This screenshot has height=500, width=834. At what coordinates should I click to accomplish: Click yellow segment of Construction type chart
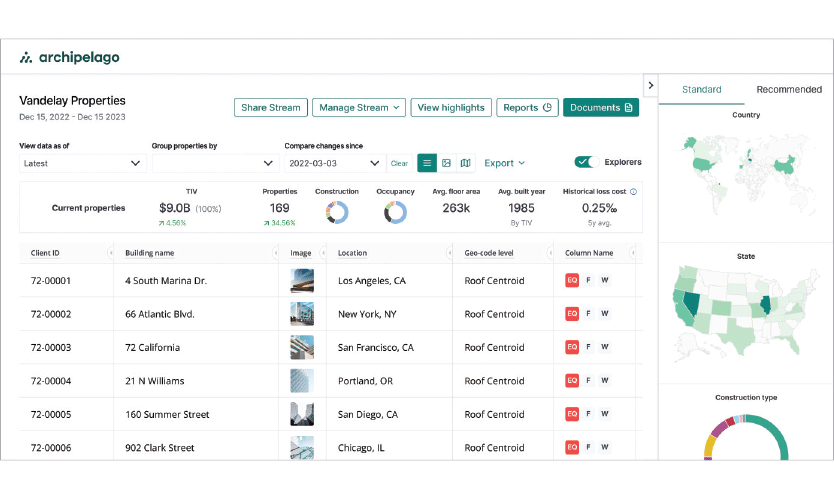click(710, 446)
